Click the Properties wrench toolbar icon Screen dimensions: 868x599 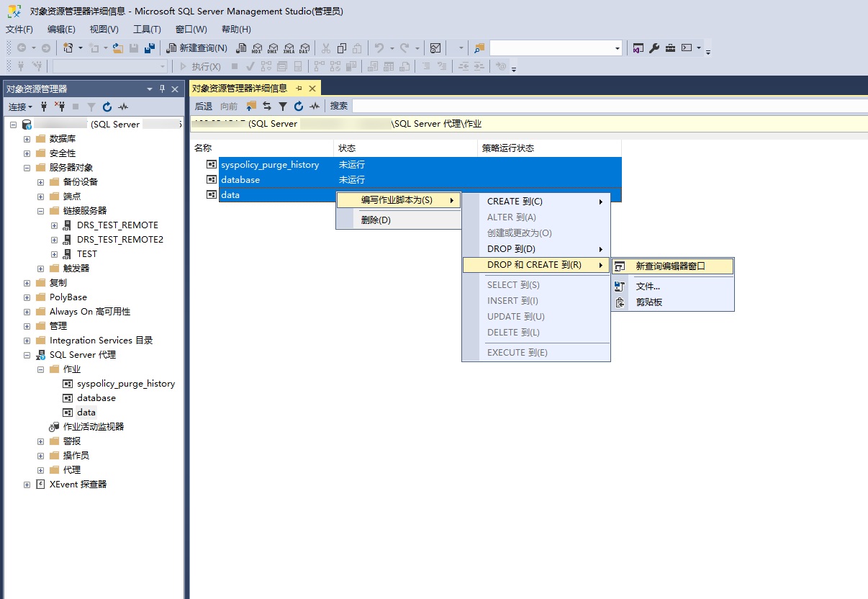click(x=654, y=48)
